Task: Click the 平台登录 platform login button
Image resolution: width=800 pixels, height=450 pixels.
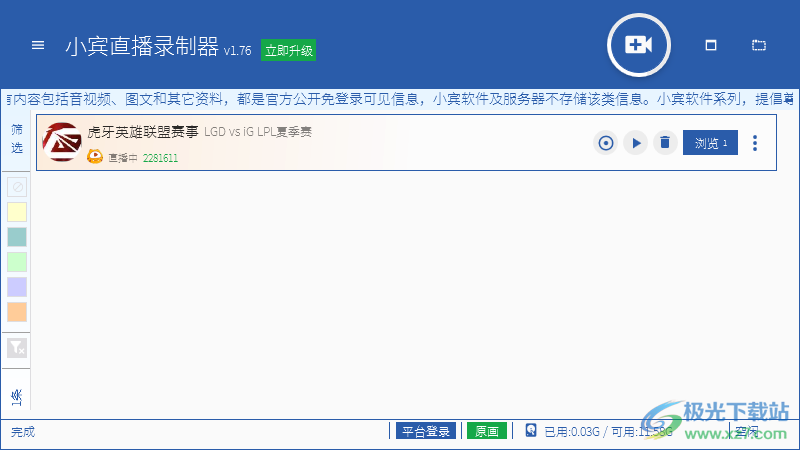Action: point(426,431)
